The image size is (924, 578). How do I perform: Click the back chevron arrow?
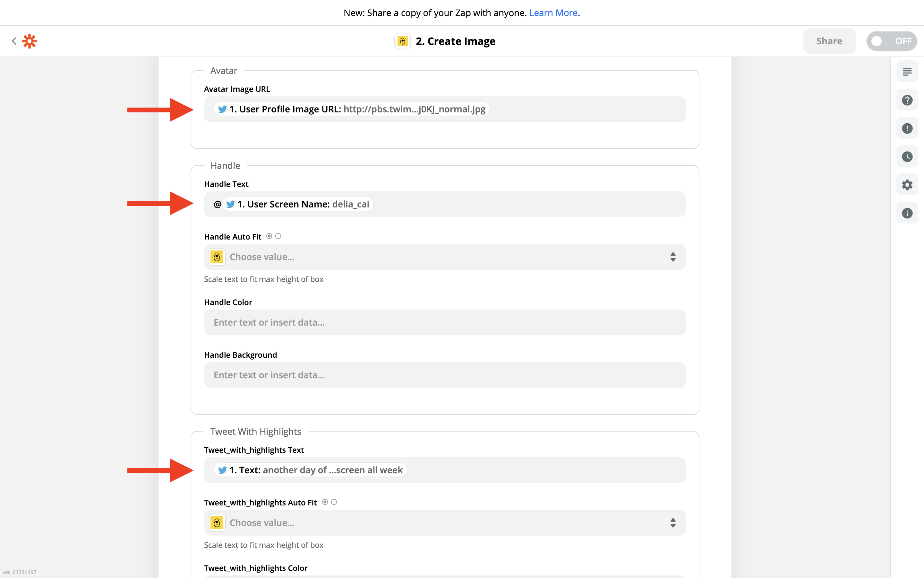tap(14, 41)
